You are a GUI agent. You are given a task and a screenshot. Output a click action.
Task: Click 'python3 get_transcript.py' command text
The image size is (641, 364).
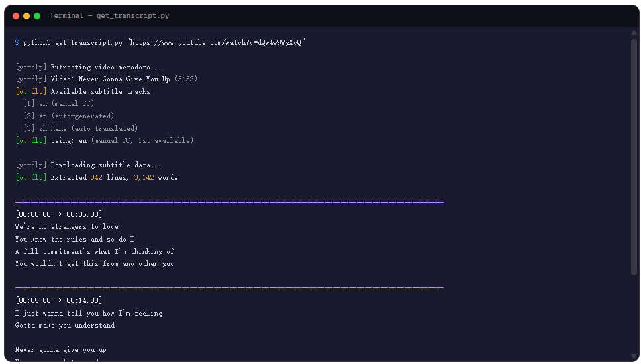73,42
